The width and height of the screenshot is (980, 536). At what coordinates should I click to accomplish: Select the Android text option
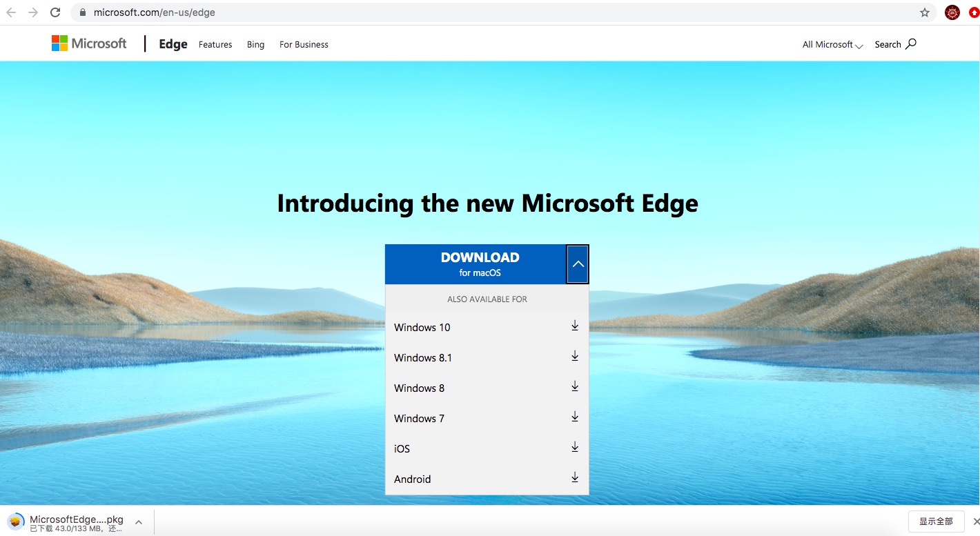pos(412,479)
